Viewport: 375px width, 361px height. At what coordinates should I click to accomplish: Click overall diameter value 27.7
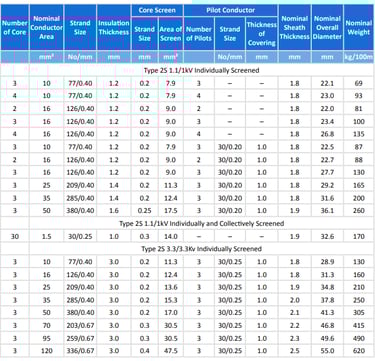pos(327,173)
